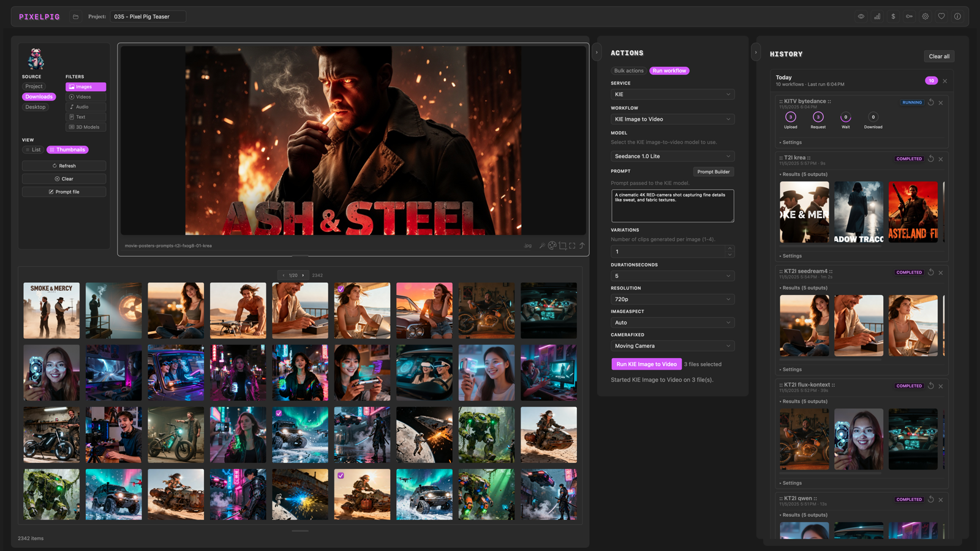The width and height of the screenshot is (980, 551).
Task: Open the Resolution dropdown showing 720p
Action: 672,299
